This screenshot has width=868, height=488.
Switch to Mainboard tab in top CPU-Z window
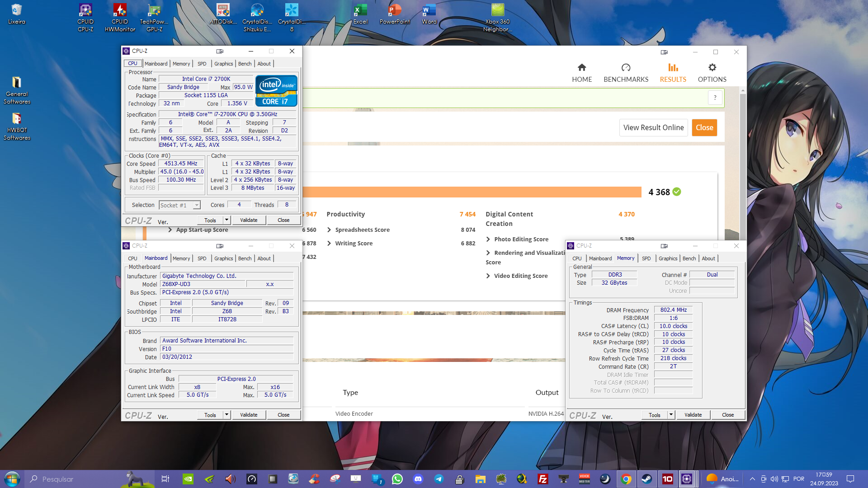156,64
